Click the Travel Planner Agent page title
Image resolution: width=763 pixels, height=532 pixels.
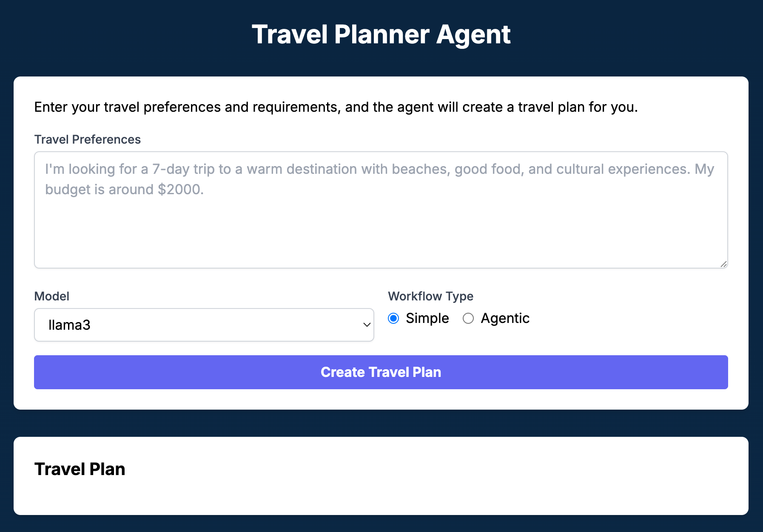point(381,34)
